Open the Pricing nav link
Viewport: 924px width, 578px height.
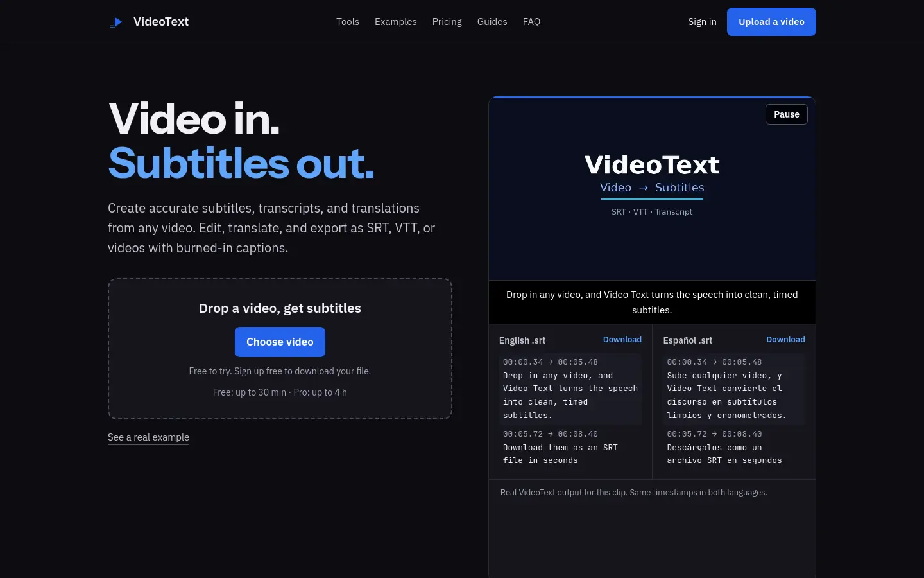point(447,22)
